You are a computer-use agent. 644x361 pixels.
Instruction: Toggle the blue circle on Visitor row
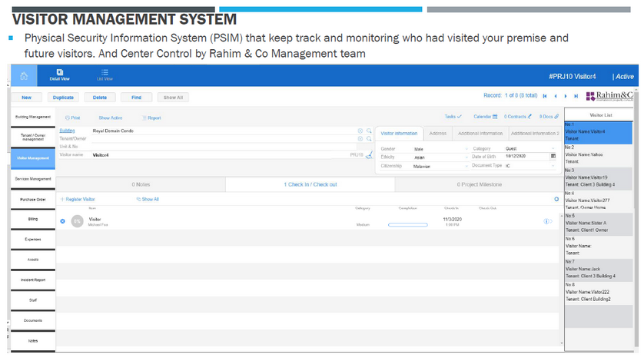click(x=63, y=221)
